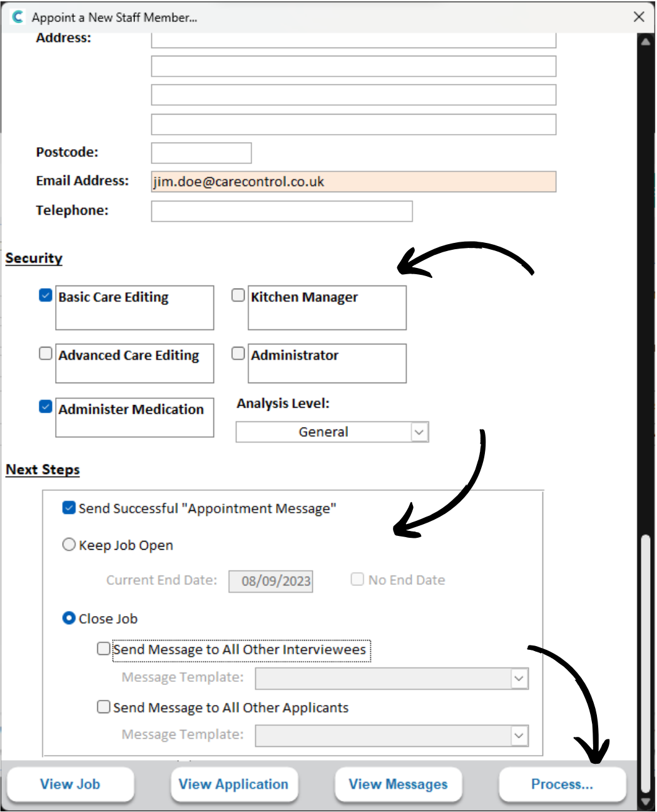
Task: Click the Administer Medication label box
Action: pos(135,418)
